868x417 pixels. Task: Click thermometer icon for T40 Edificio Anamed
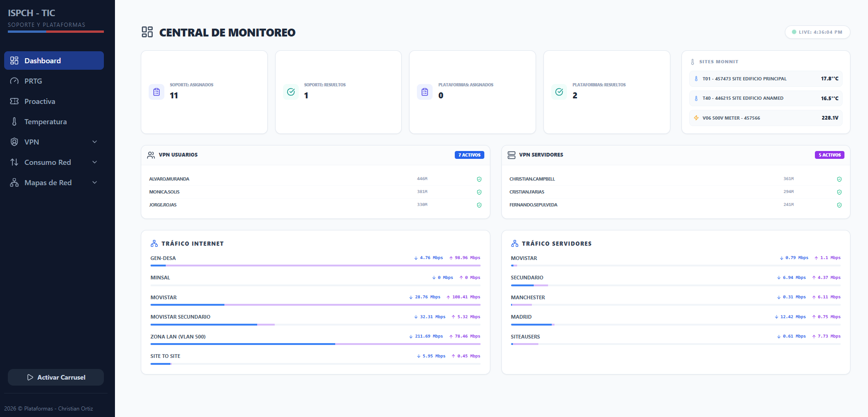point(696,98)
